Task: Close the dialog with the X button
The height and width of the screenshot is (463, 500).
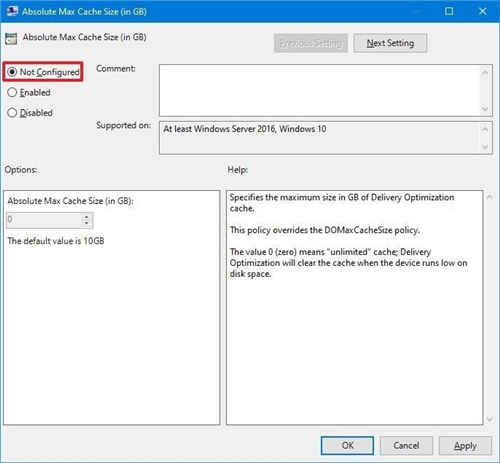Action: pyautogui.click(x=482, y=11)
